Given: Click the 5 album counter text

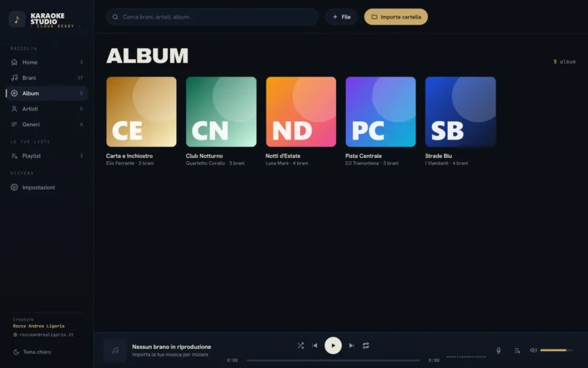Looking at the screenshot, I should [x=564, y=61].
